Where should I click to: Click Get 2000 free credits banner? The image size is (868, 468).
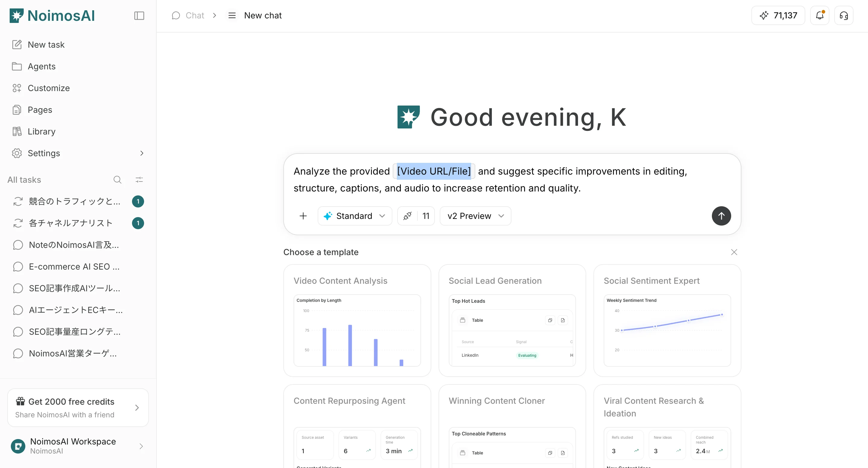coord(78,408)
